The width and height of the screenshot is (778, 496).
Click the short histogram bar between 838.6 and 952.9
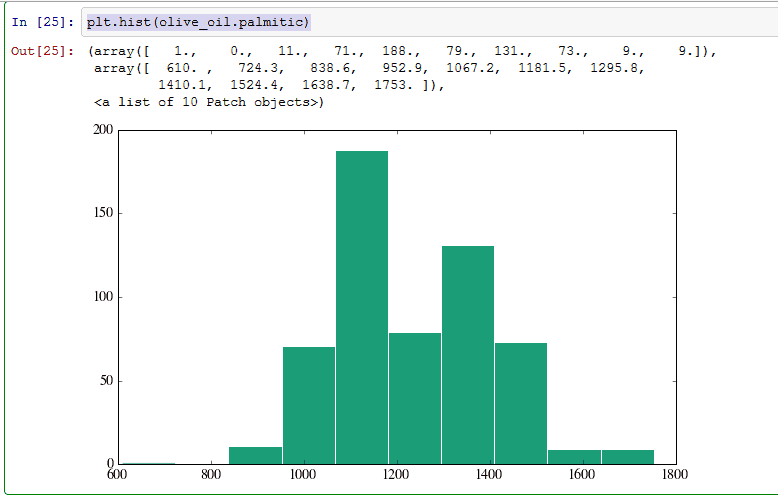tap(256, 456)
